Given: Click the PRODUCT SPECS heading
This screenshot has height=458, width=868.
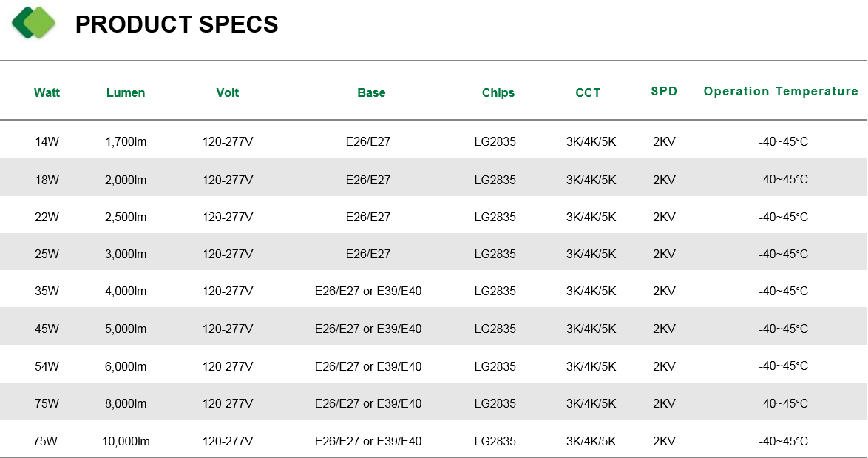Looking at the screenshot, I should pyautogui.click(x=177, y=24).
